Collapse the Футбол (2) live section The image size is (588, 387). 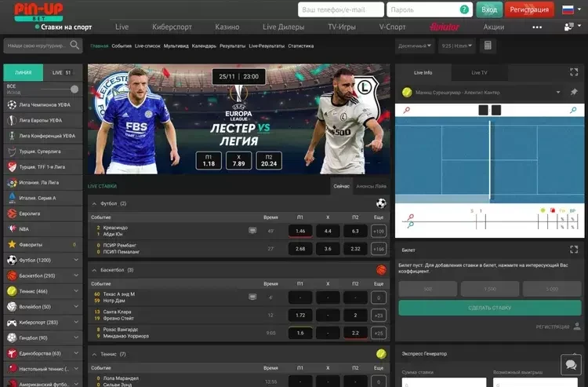pyautogui.click(x=94, y=203)
